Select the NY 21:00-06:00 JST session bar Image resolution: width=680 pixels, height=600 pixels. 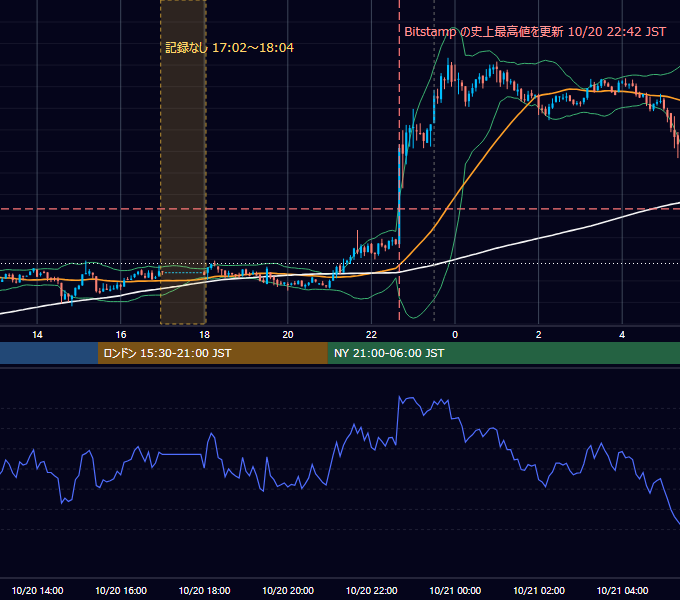pyautogui.click(x=504, y=353)
